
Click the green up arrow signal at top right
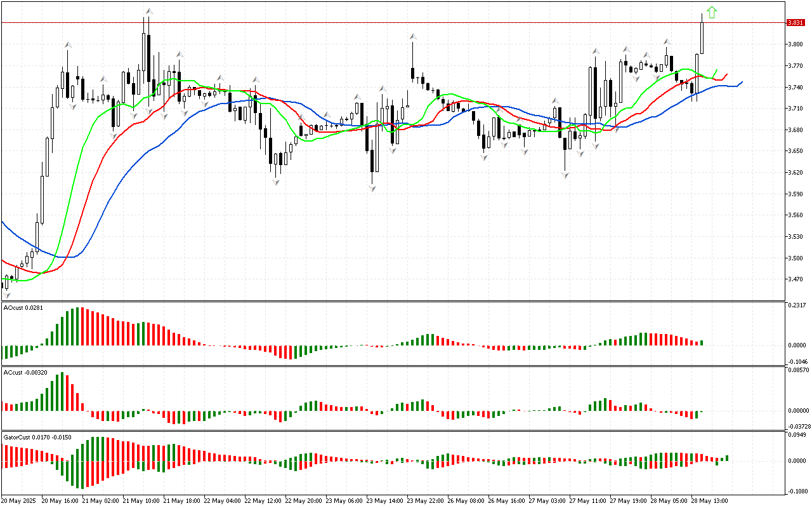[x=712, y=12]
